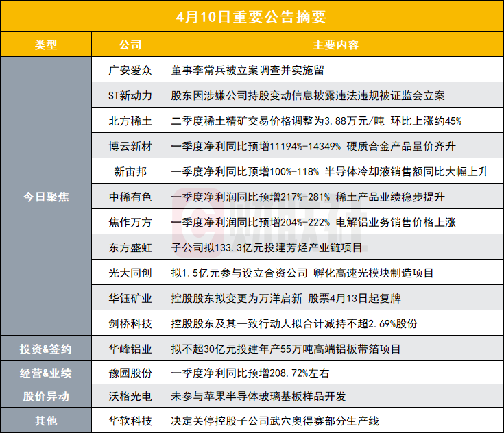The width and height of the screenshot is (504, 433).
Task: Click the 今日聚焦 category cell
Action: 46,196
